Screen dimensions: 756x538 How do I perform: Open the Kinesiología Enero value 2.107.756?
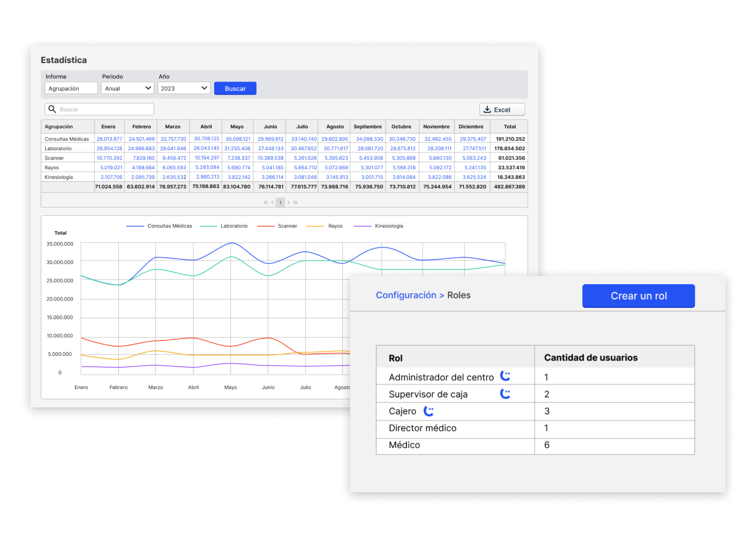[x=111, y=177]
